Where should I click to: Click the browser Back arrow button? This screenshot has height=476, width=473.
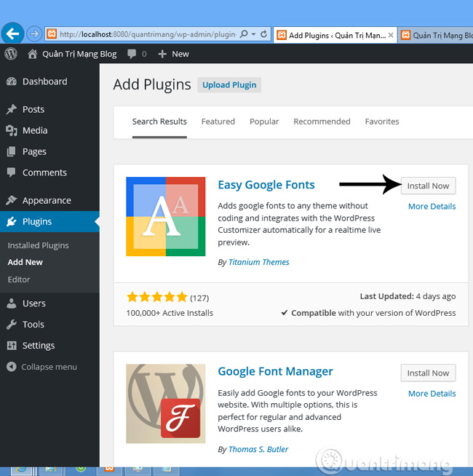[12, 33]
